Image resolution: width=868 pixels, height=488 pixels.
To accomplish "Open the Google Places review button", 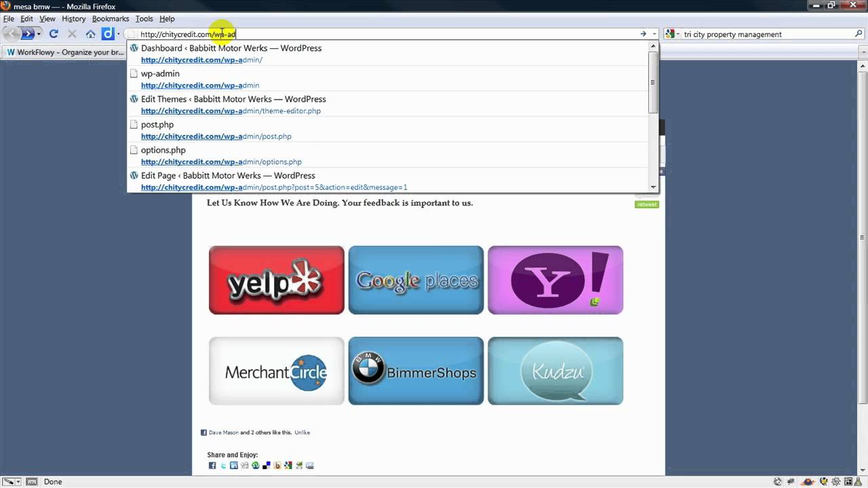I will [x=416, y=280].
